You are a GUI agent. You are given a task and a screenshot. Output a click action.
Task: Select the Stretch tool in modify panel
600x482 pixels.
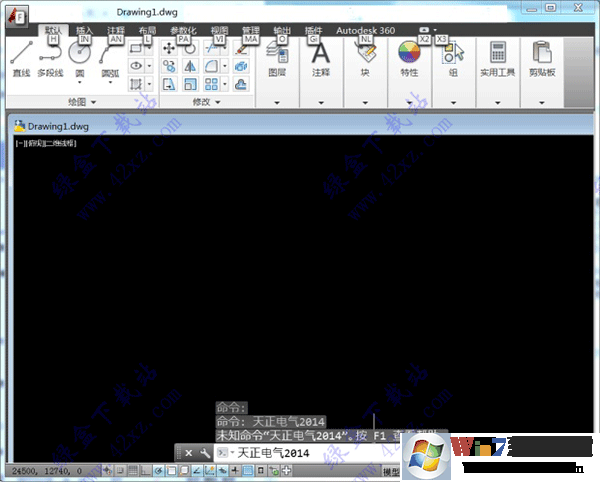pyautogui.click(x=169, y=84)
